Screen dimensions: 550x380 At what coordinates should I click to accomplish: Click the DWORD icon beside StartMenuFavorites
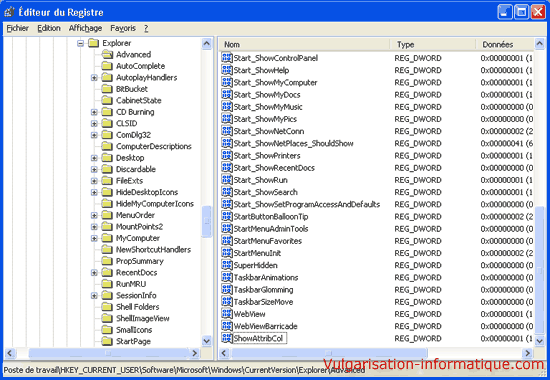coord(227,241)
